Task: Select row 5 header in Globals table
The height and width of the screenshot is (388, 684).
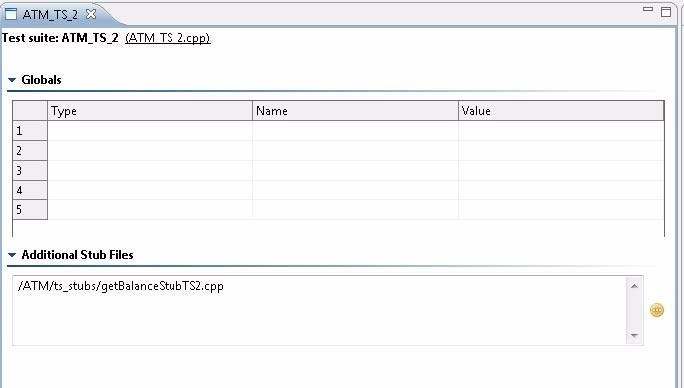Action: [x=30, y=210]
